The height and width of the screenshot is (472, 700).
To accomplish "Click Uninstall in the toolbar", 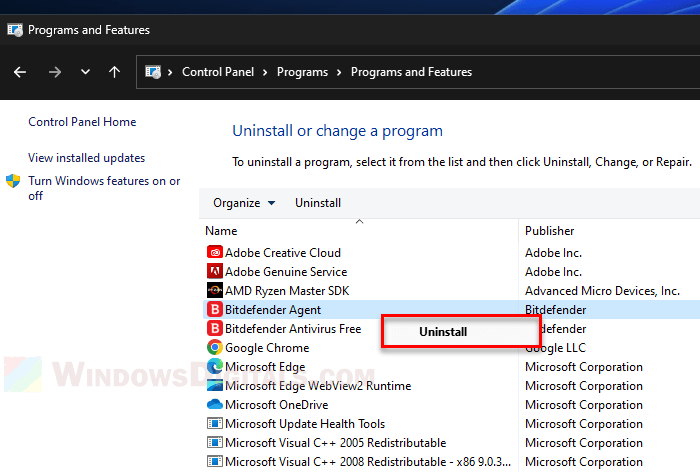I will pos(318,203).
